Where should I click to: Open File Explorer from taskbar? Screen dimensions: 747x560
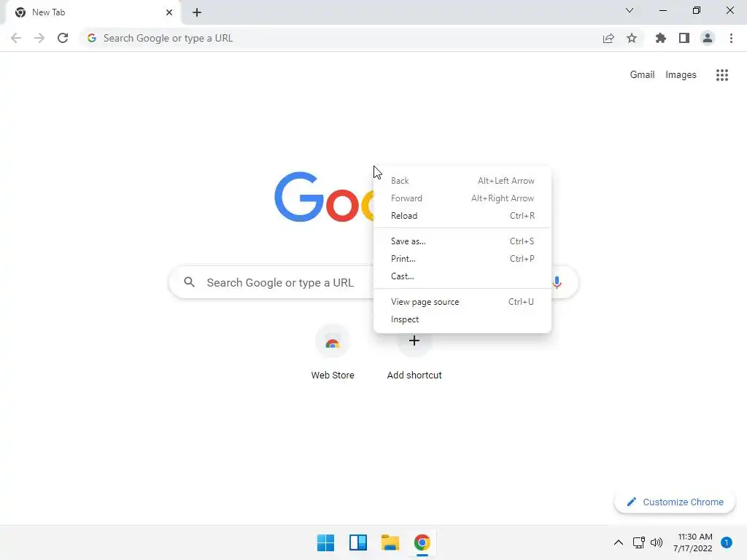390,542
